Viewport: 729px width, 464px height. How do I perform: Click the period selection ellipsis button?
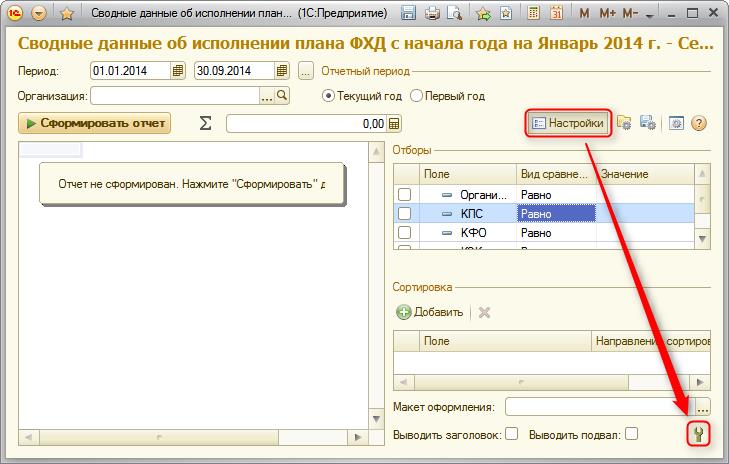tap(305, 71)
